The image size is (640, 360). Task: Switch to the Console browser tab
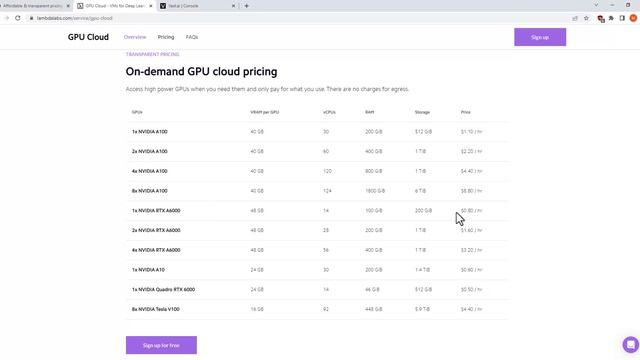[x=198, y=6]
